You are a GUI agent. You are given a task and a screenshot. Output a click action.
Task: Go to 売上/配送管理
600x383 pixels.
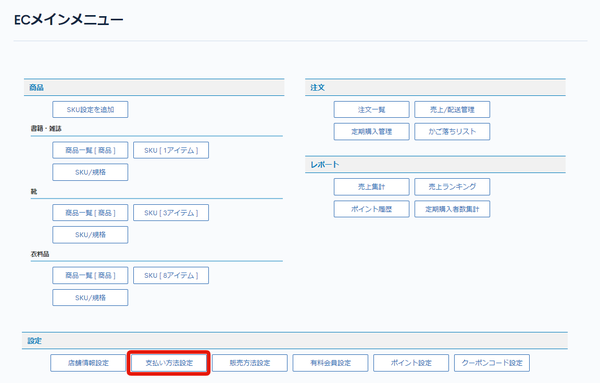point(452,109)
